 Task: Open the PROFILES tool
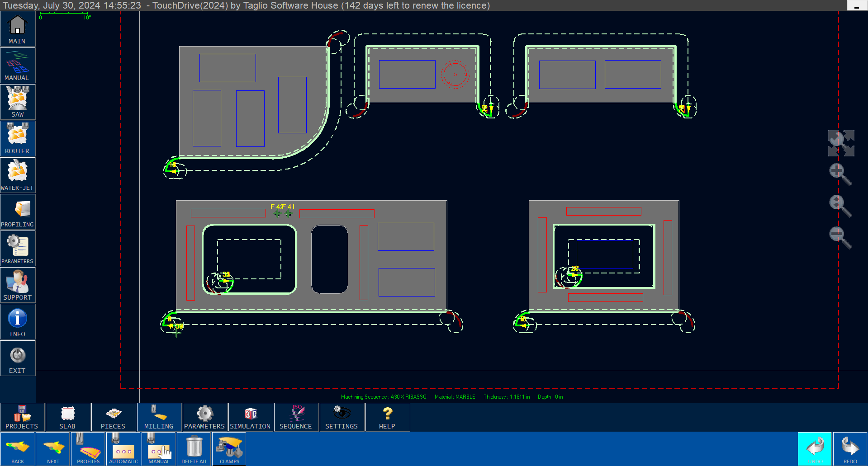coord(88,449)
